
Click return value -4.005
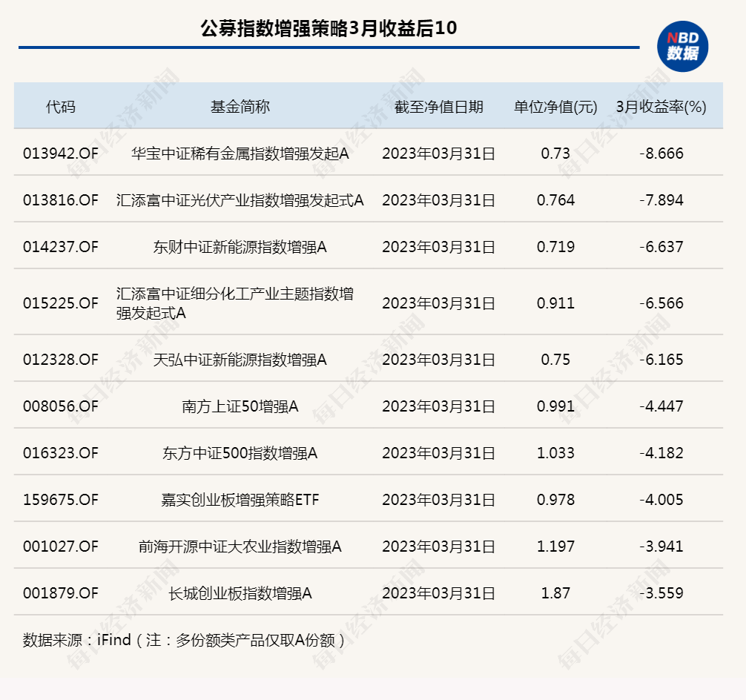(661, 499)
